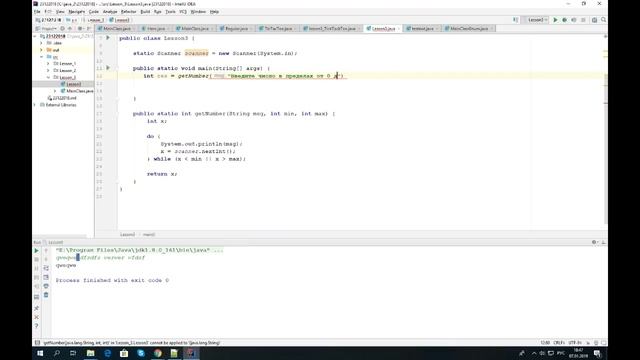The height and width of the screenshot is (360, 640).
Task: Expand the Lesson_1 package
Action: tap(48, 64)
